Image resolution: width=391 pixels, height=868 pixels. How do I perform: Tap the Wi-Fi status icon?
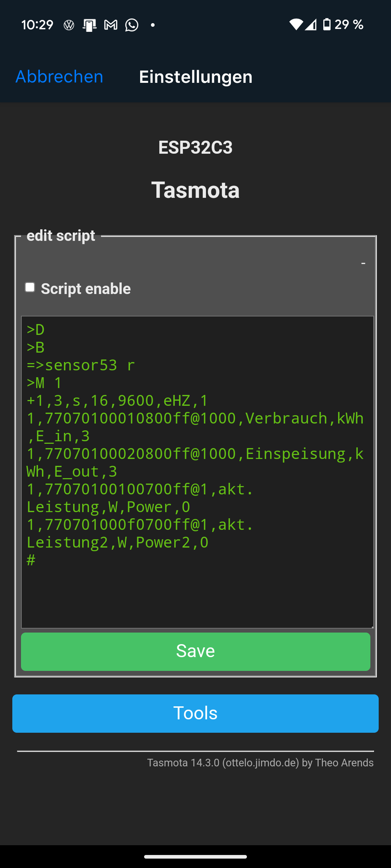point(296,25)
